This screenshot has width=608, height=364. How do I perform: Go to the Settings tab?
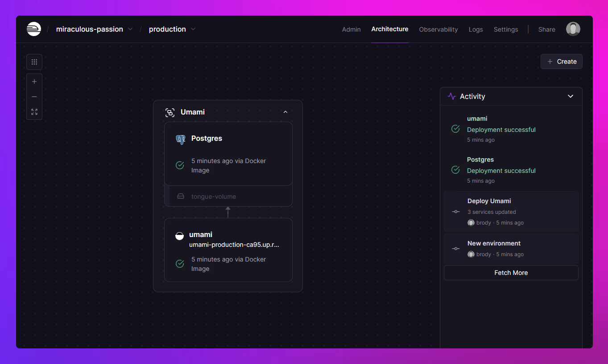coord(506,29)
